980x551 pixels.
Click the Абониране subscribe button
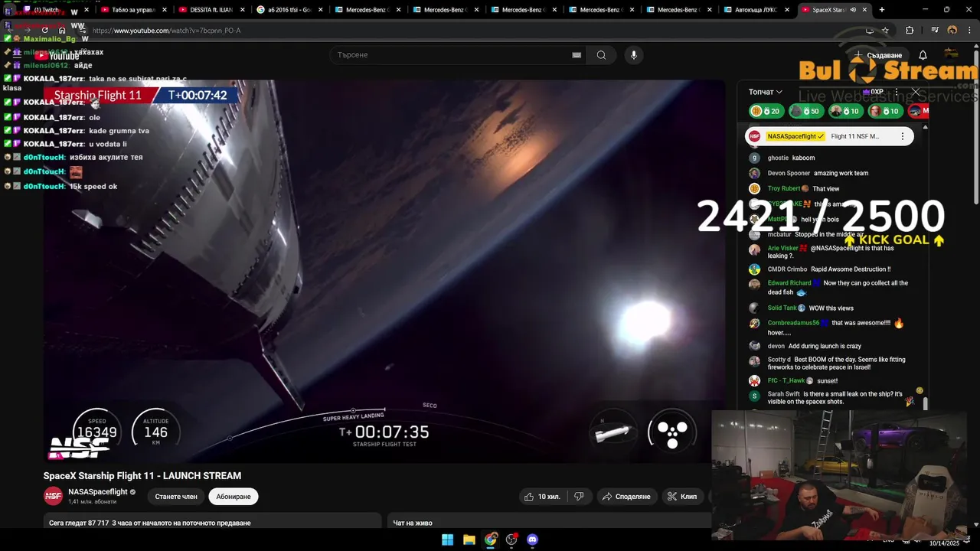point(234,497)
